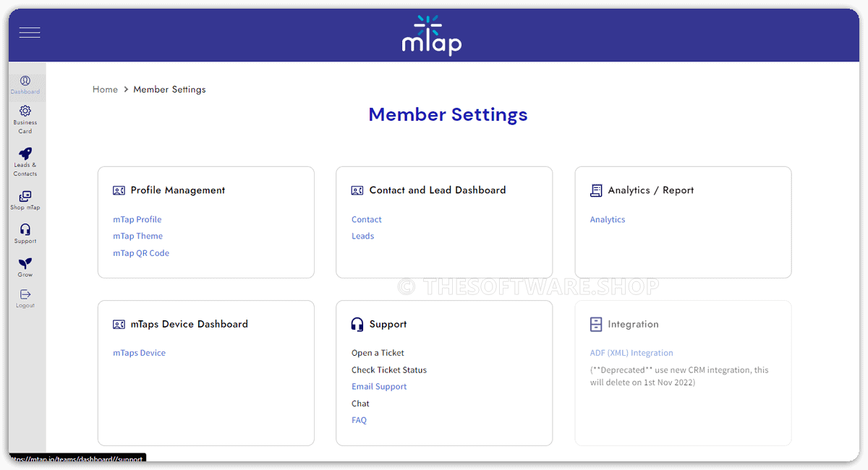Open the Leads link
This screenshot has height=470, width=868.
pyautogui.click(x=363, y=236)
